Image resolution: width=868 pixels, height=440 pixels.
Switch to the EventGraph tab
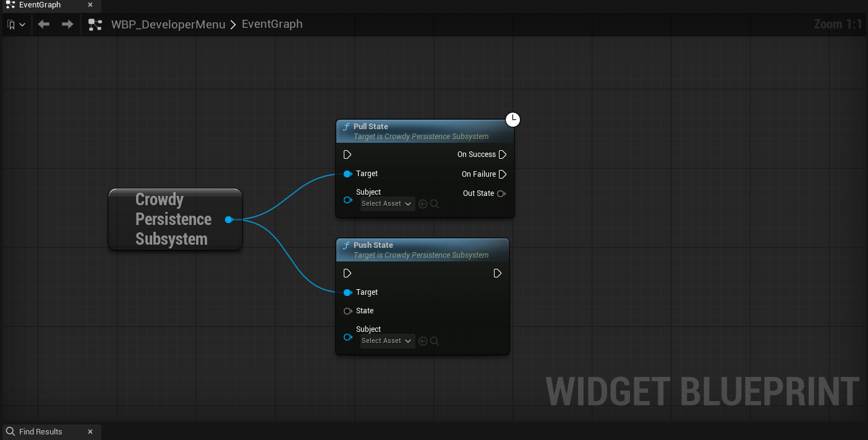tap(40, 5)
